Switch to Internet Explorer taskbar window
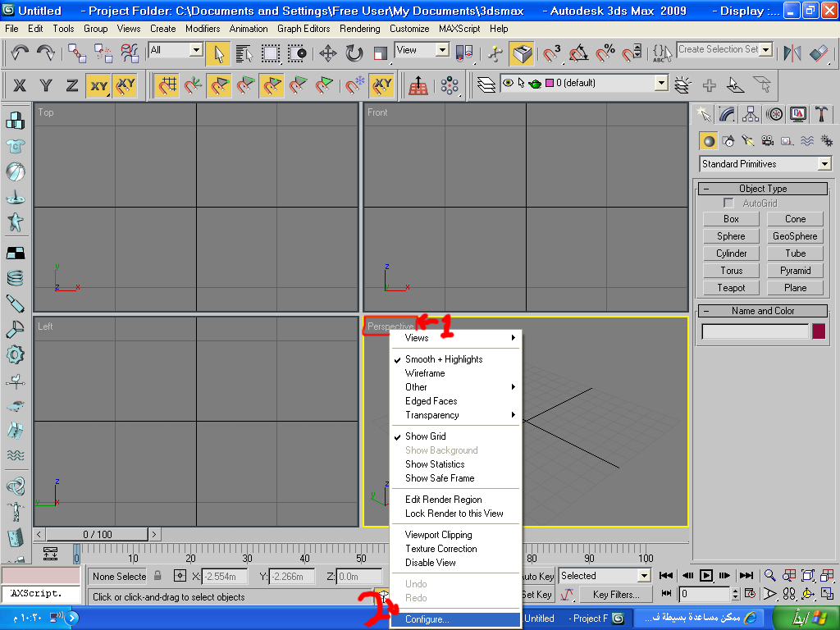The height and width of the screenshot is (630, 840). 701,619
